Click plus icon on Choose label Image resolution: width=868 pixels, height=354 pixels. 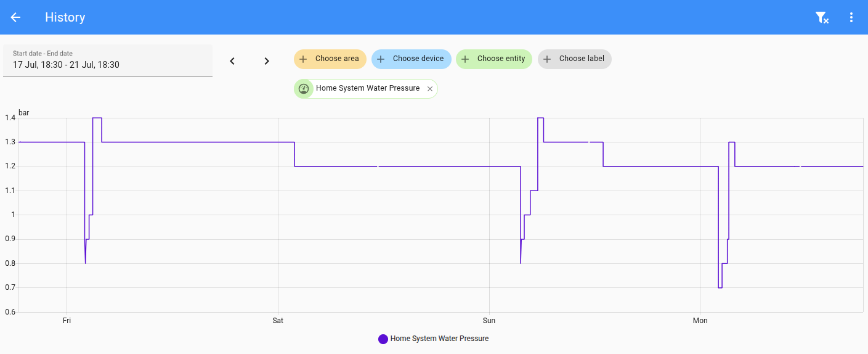point(547,59)
